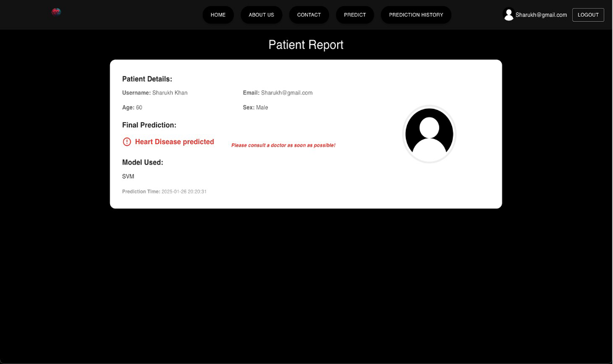This screenshot has width=613, height=364.
Task: Click the user avatar icon beside the email
Action: 508,15
